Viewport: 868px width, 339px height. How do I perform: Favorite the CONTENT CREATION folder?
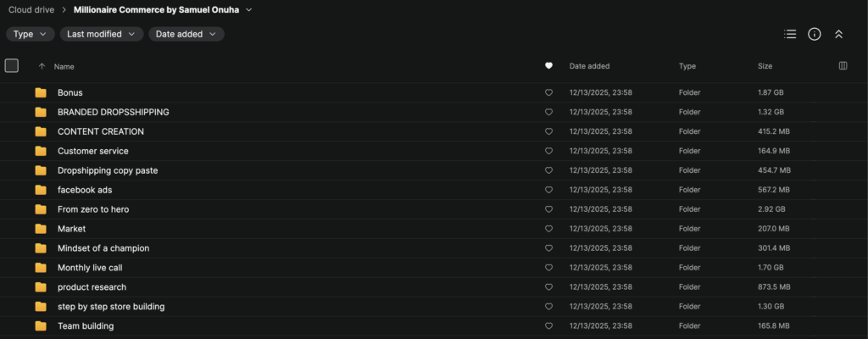548,132
